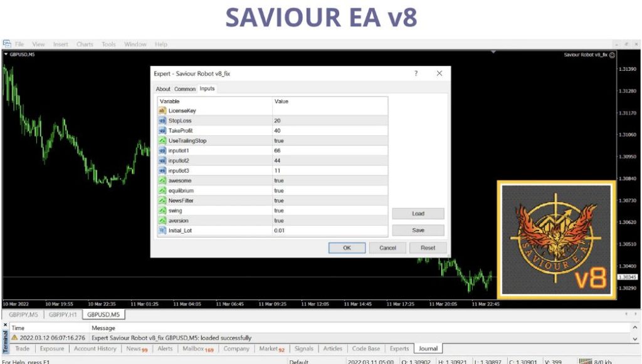Switch to the Common tab

[185, 89]
